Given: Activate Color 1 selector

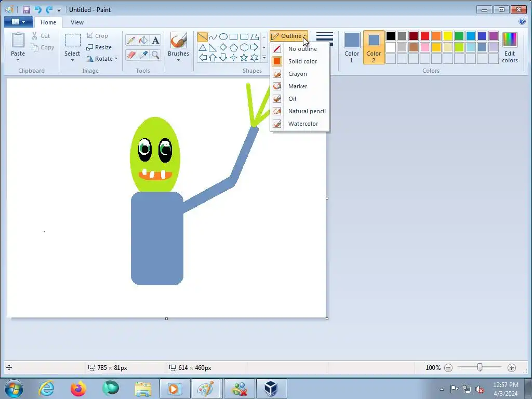Looking at the screenshot, I should point(352,47).
